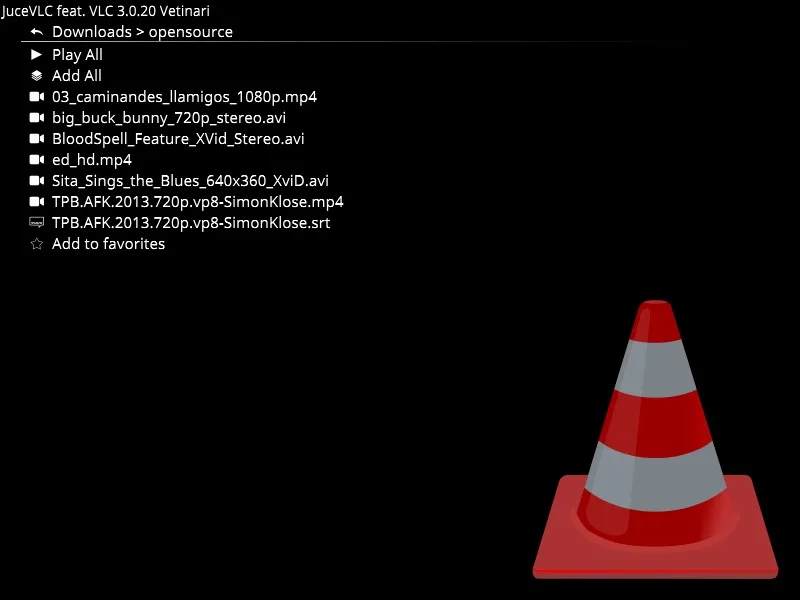
Task: Click the Add All layers icon
Action: click(37, 76)
